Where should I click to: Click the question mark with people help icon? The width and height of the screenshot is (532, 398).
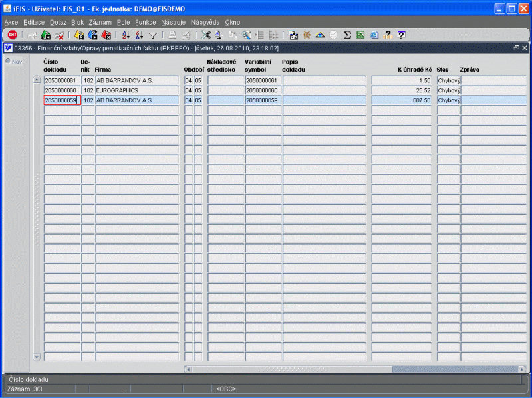click(x=388, y=35)
